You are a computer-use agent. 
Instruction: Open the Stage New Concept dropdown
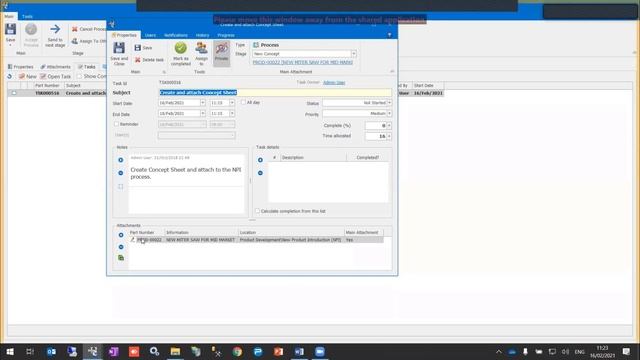click(x=353, y=54)
